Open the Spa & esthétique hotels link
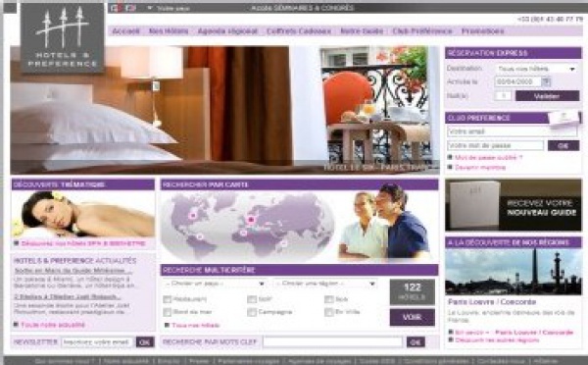The width and height of the screenshot is (588, 365). point(83,243)
